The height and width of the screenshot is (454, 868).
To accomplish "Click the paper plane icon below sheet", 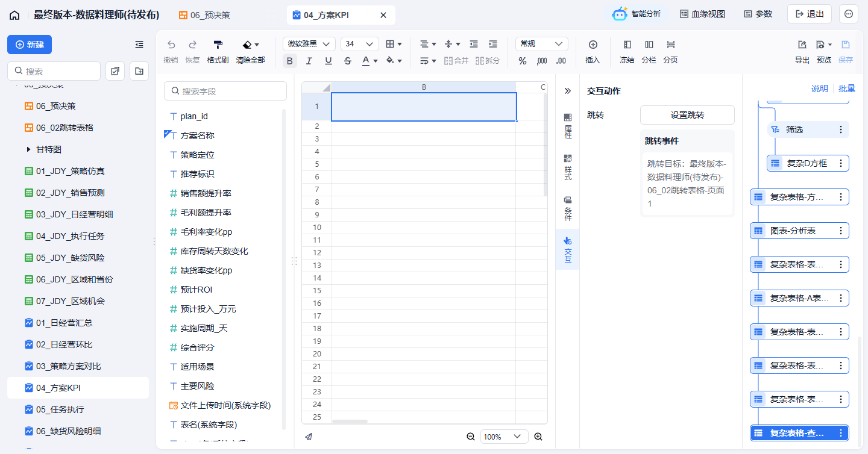I will pos(309,437).
